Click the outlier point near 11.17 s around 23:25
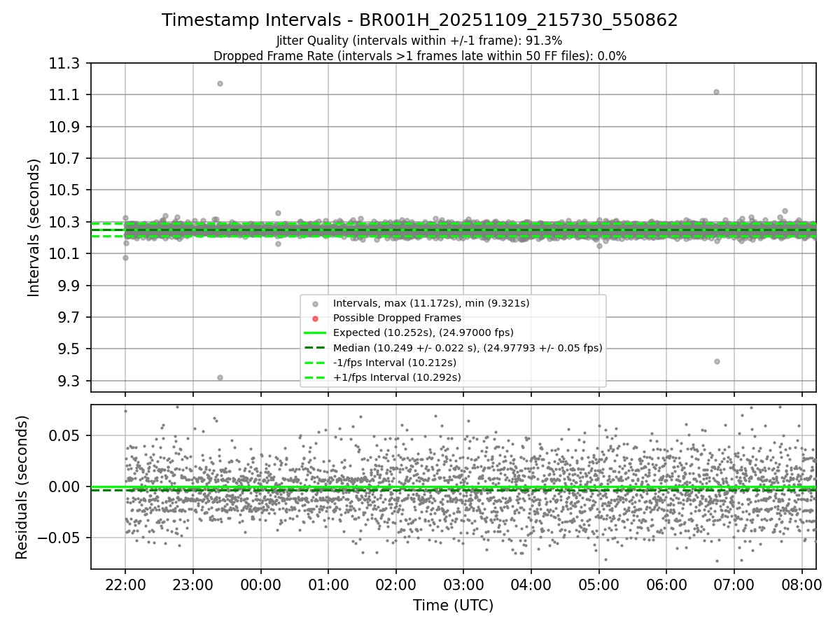This screenshot has width=840, height=630. [x=220, y=83]
